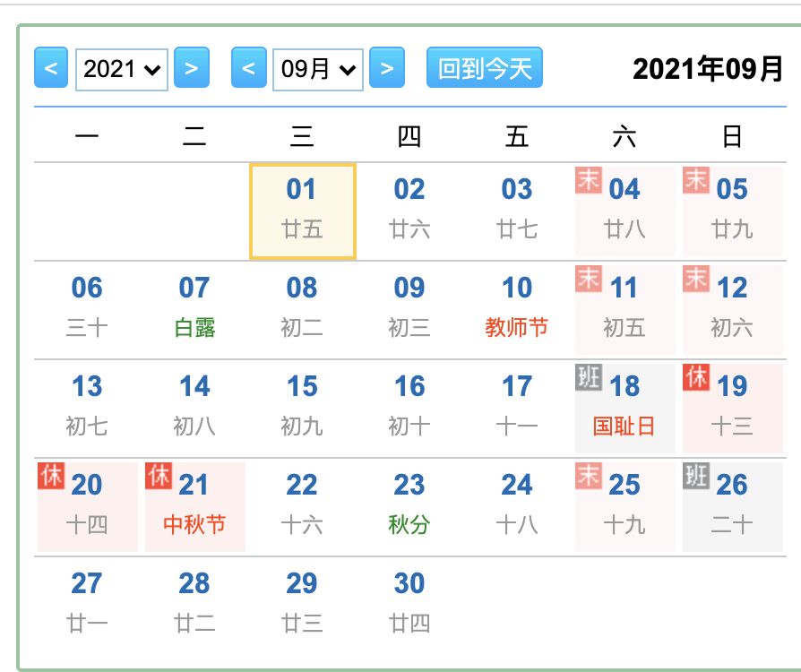Select date 14 初八

(x=194, y=409)
